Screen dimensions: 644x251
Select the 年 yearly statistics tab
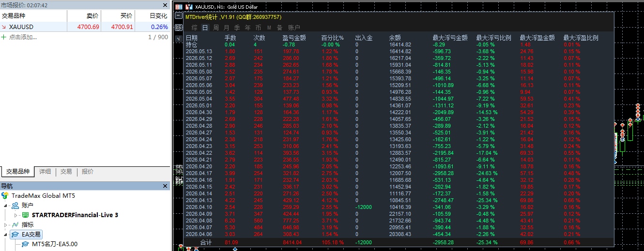point(247,28)
